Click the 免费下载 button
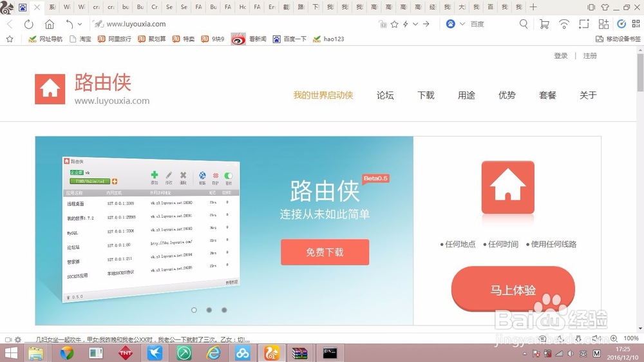The width and height of the screenshot is (644, 362). coord(325,252)
